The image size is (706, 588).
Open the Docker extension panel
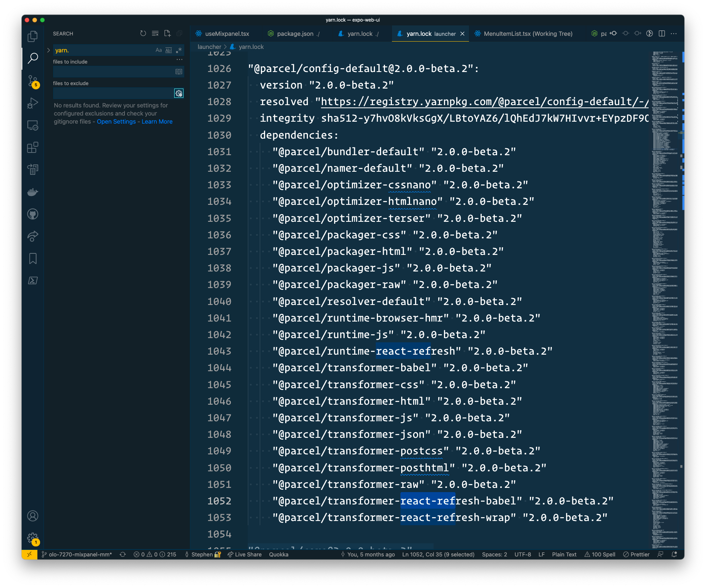point(32,192)
